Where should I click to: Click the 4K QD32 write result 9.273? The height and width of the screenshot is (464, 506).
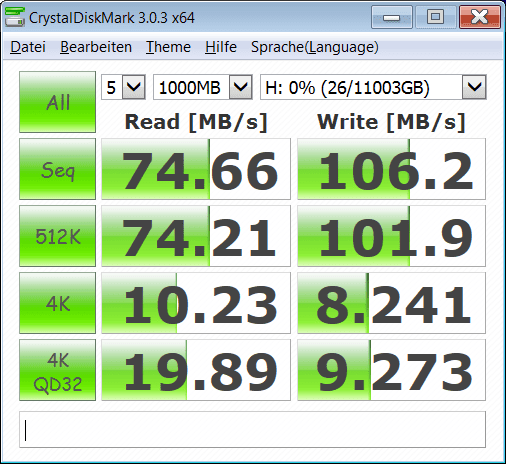coord(391,370)
